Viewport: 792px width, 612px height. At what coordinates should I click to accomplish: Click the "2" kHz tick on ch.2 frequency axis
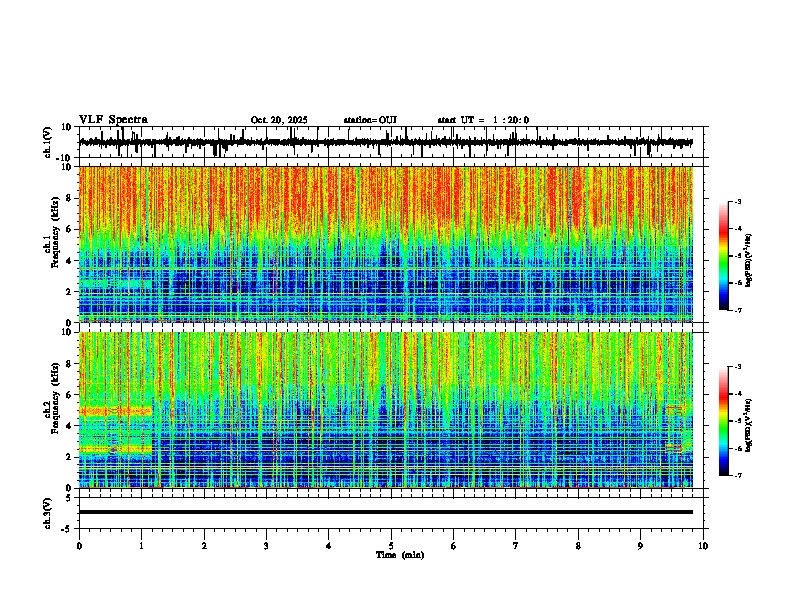69,457
